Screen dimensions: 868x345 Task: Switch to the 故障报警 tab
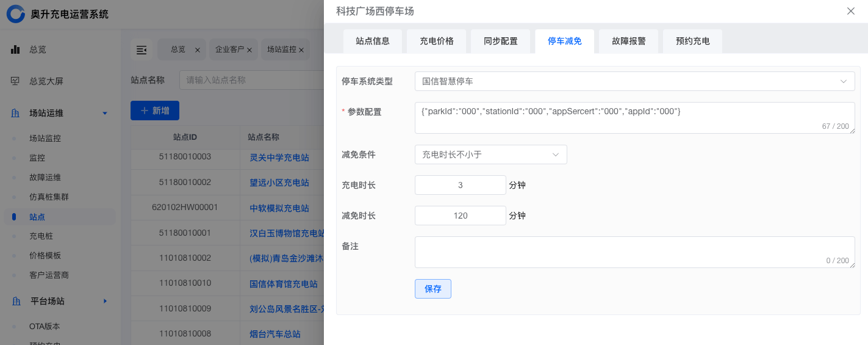[x=628, y=42]
